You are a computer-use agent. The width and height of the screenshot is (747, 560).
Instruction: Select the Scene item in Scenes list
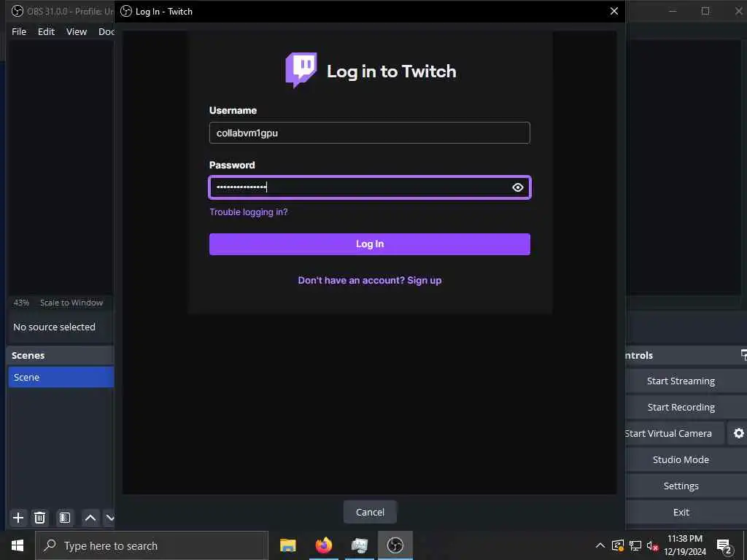61,377
